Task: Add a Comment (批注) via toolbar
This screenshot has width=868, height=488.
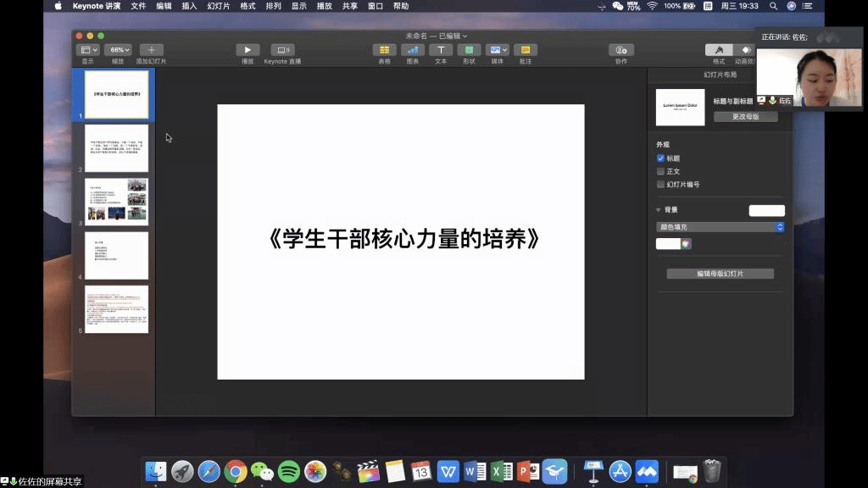Action: coord(526,50)
